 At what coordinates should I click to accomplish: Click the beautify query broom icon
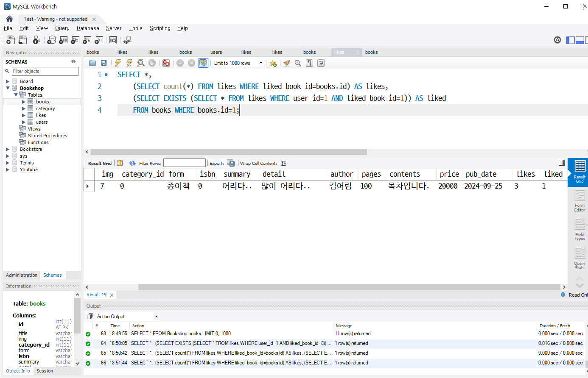pos(287,63)
